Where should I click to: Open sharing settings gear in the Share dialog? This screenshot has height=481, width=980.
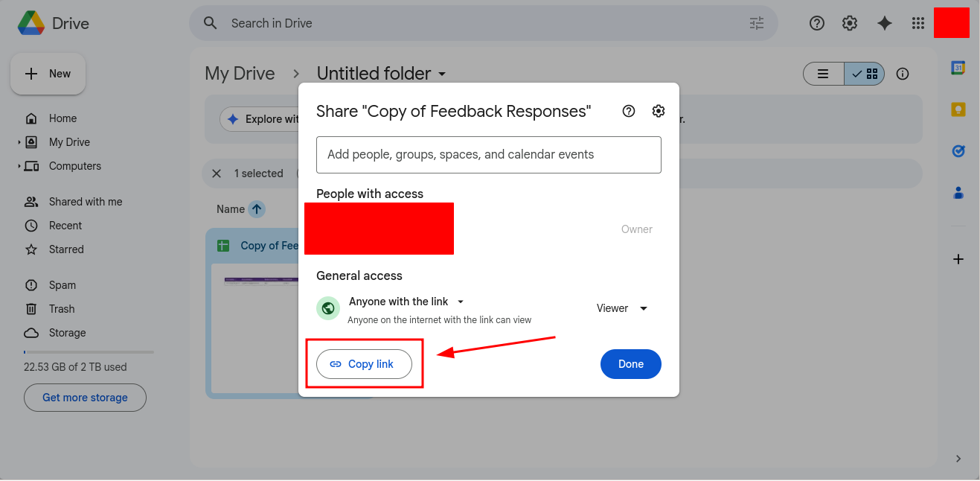(658, 110)
